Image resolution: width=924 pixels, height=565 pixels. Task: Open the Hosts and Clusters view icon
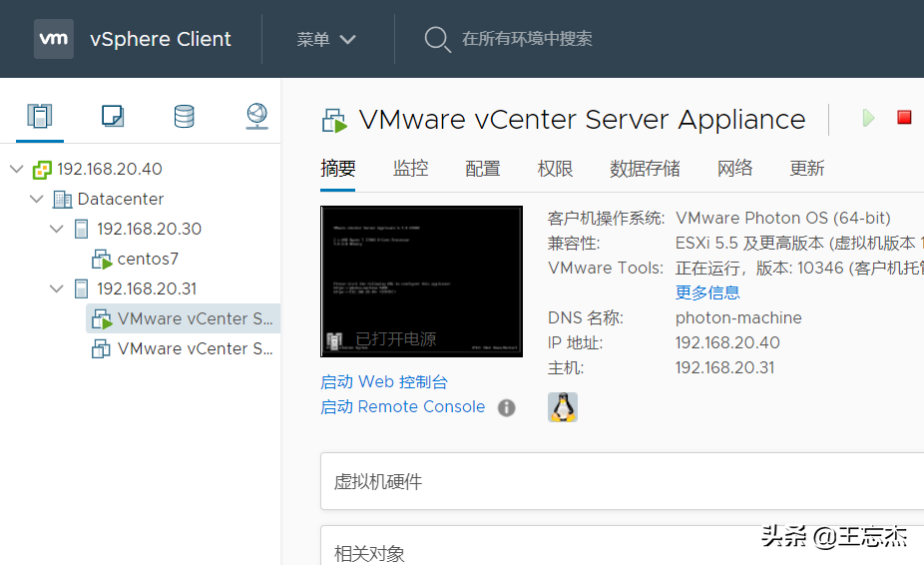(x=40, y=116)
